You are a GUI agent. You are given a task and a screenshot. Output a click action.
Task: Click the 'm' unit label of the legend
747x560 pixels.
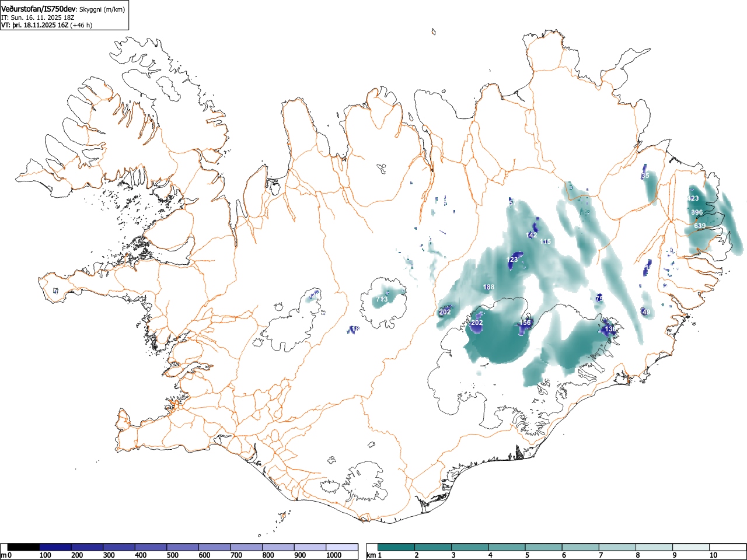coord(4,555)
